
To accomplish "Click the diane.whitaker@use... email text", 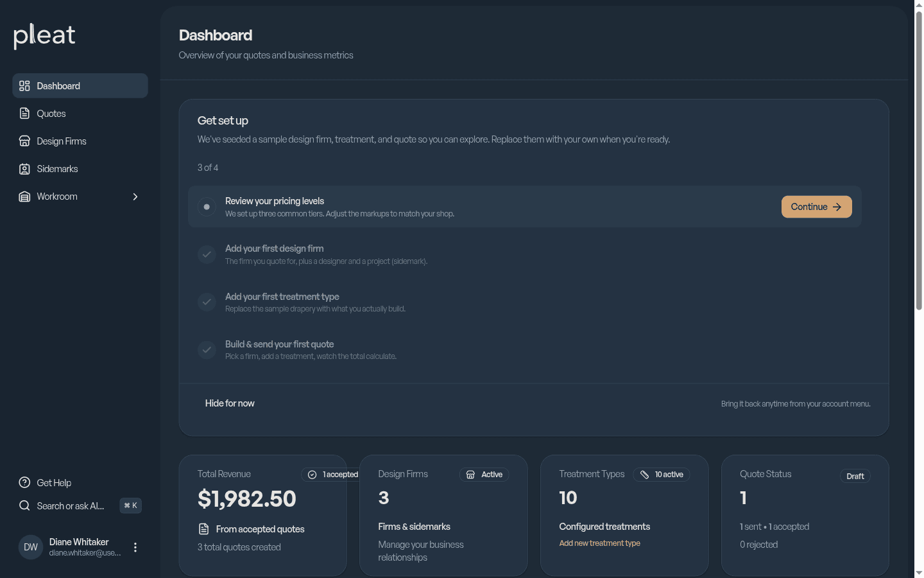I will (x=85, y=553).
